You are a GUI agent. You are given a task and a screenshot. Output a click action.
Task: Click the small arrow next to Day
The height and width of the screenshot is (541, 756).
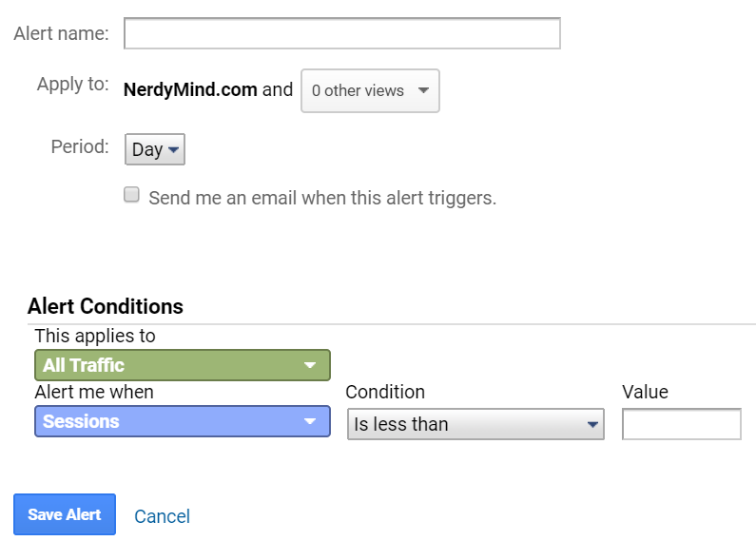(x=173, y=150)
